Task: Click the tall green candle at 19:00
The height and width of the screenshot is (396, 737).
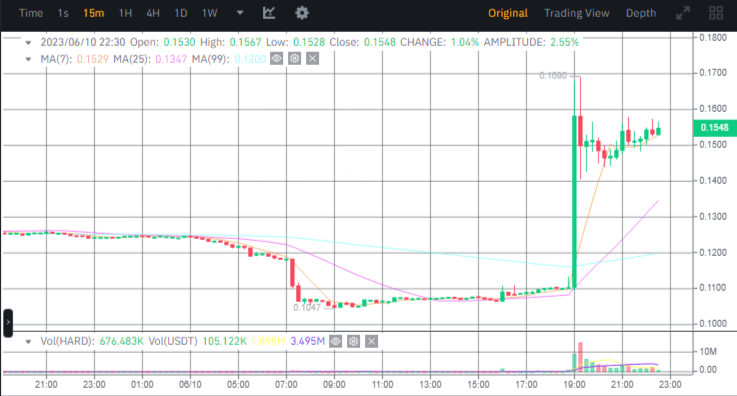Action: [x=574, y=202]
